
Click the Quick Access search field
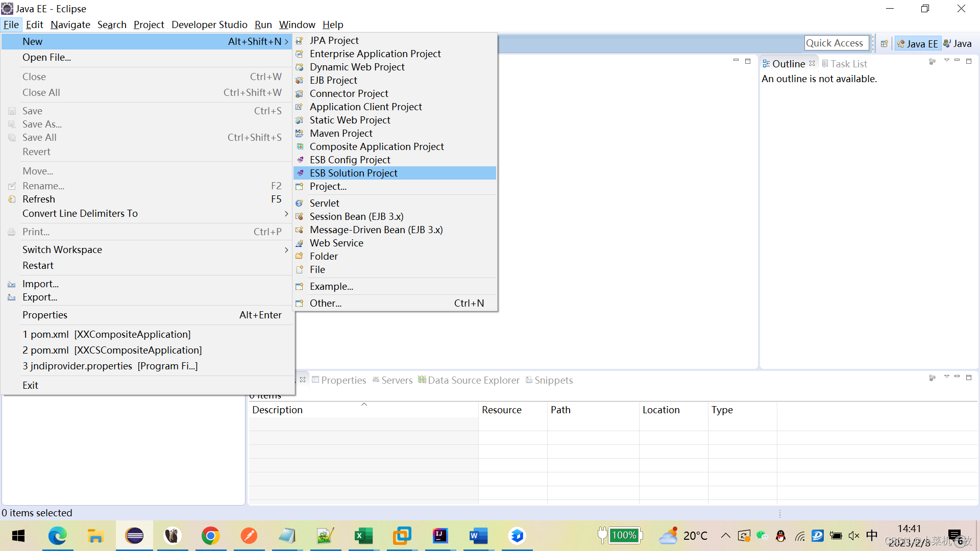point(836,43)
